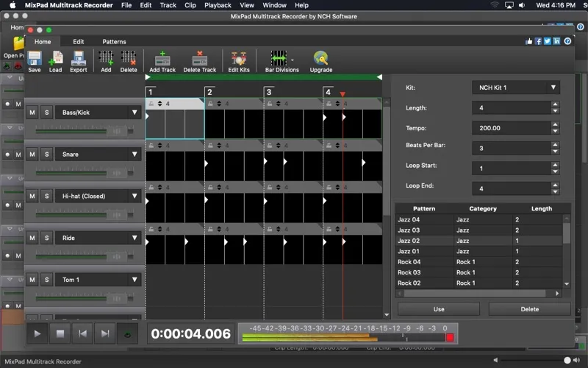Click the Delete pattern icon
588x368 pixels.
tap(129, 61)
